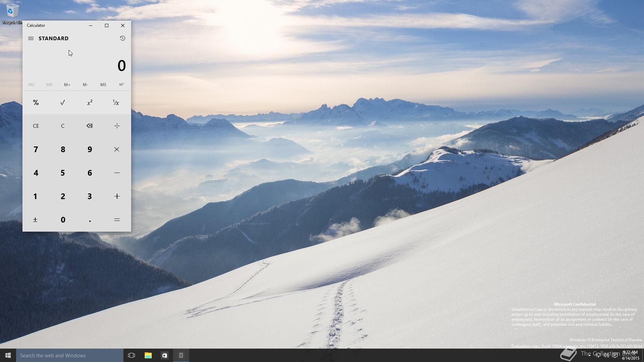The height and width of the screenshot is (362, 644).
Task: Click the plus operator key
Action: click(117, 196)
